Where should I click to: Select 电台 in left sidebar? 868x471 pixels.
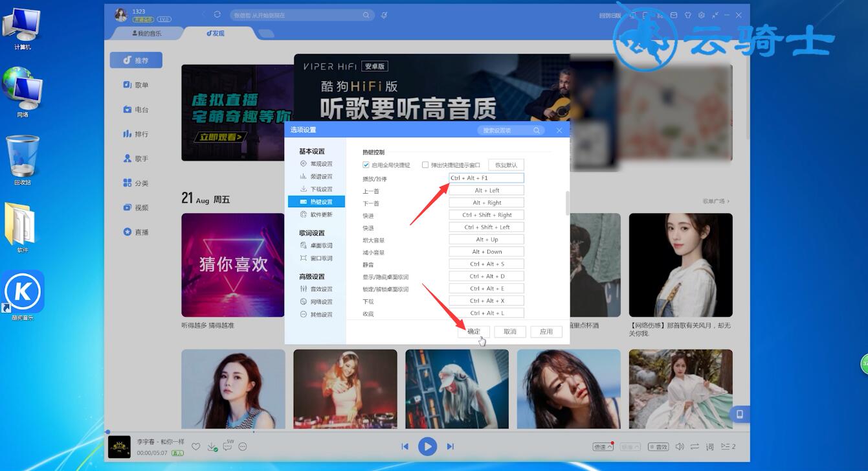click(136, 109)
